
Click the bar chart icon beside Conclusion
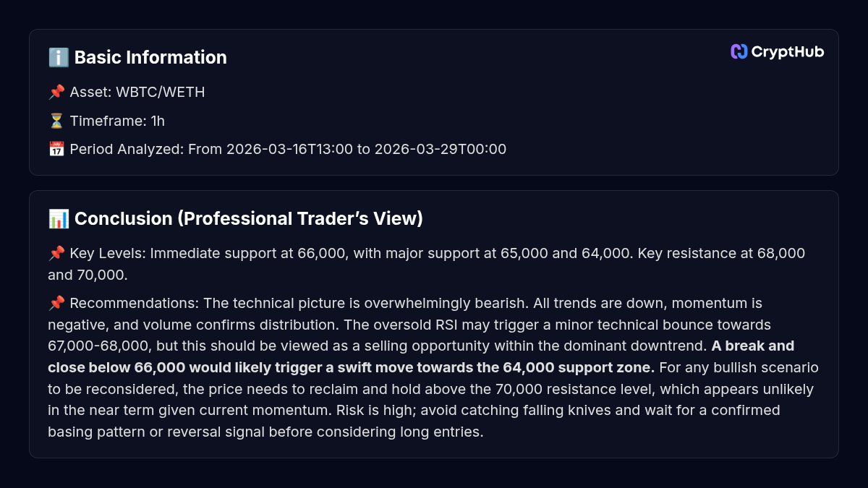point(58,219)
